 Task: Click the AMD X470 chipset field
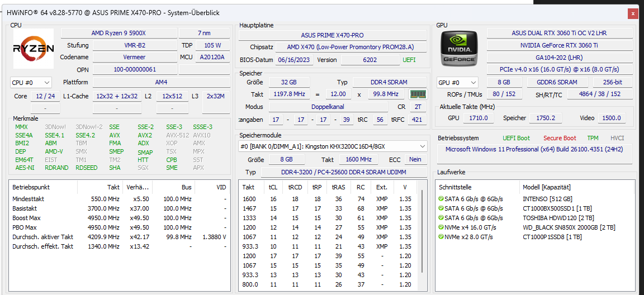click(351, 47)
